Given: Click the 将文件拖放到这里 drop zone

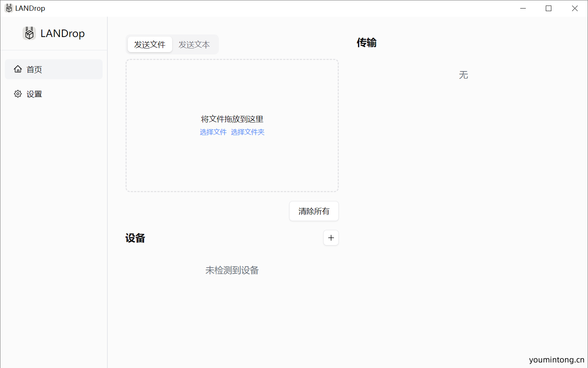Looking at the screenshot, I should tap(232, 126).
